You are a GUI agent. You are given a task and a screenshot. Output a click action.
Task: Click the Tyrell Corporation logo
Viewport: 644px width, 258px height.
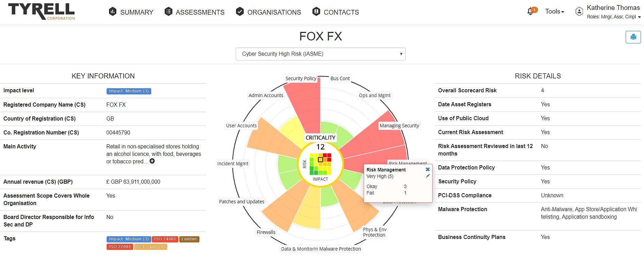pos(41,11)
